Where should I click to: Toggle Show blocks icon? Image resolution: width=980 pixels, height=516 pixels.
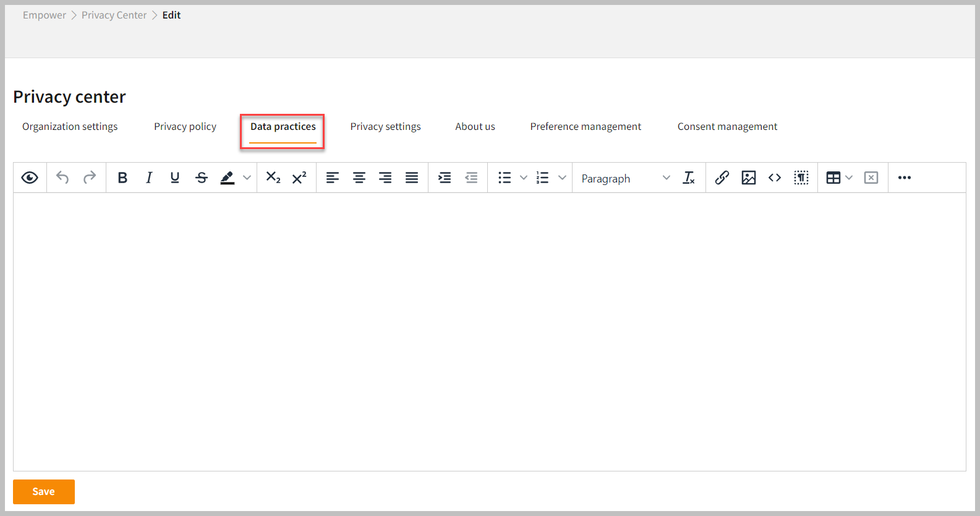801,178
